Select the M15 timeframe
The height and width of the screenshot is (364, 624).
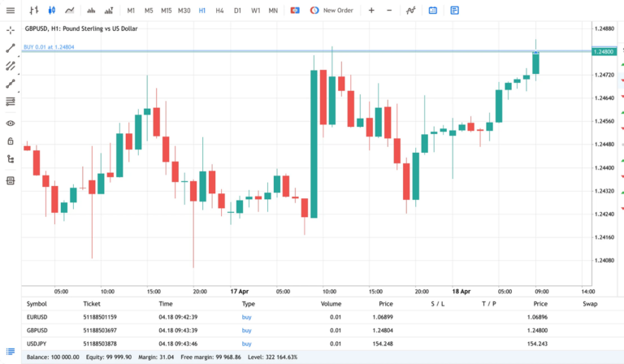[166, 11]
